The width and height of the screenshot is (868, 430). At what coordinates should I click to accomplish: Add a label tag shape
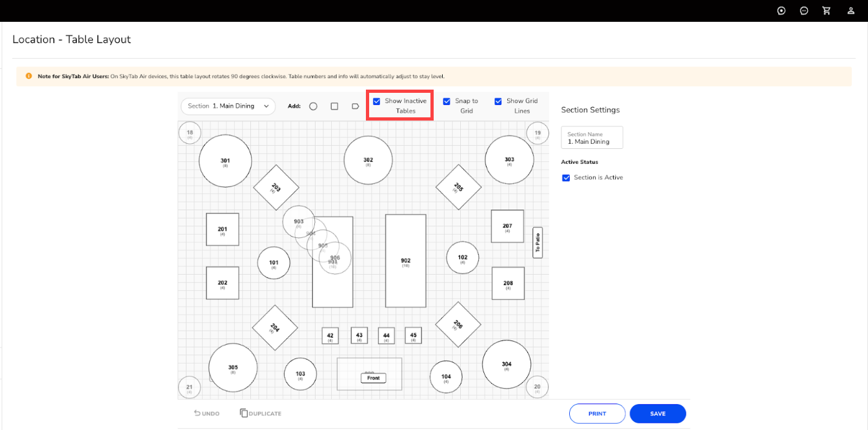[x=355, y=106]
